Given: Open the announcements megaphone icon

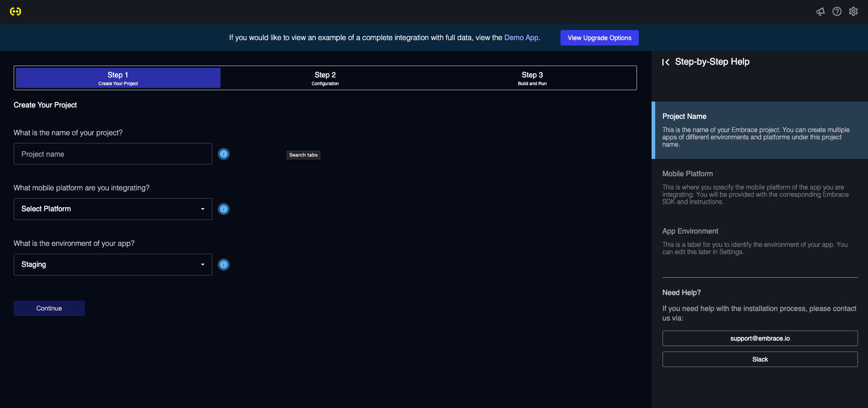Looking at the screenshot, I should click(x=821, y=12).
